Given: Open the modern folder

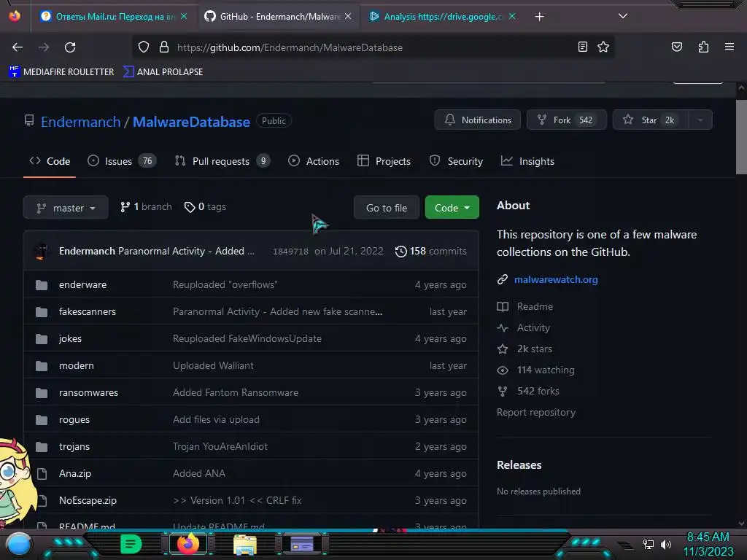Looking at the screenshot, I should tap(76, 366).
